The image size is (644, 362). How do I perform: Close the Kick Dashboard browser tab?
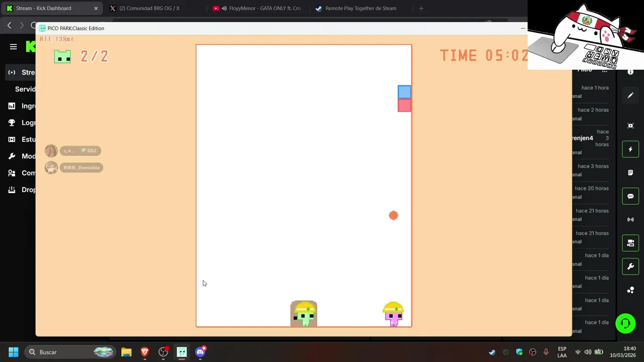click(96, 8)
